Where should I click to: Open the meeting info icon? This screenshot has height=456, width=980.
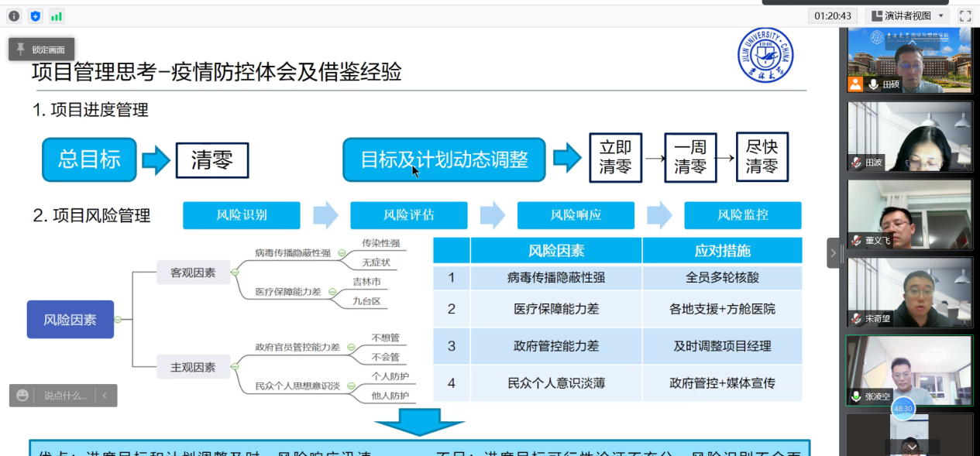[14, 15]
